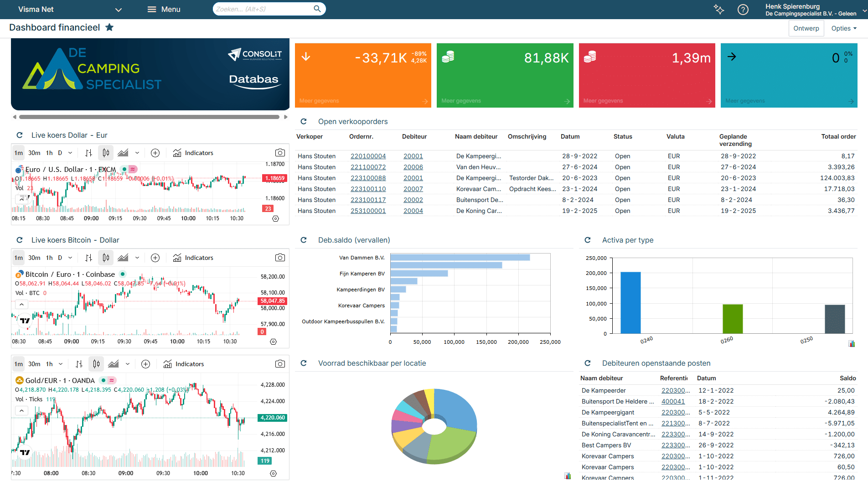This screenshot has height=492, width=868.
Task: Open chart settings gear on Bitcoin chart
Action: coord(273,342)
